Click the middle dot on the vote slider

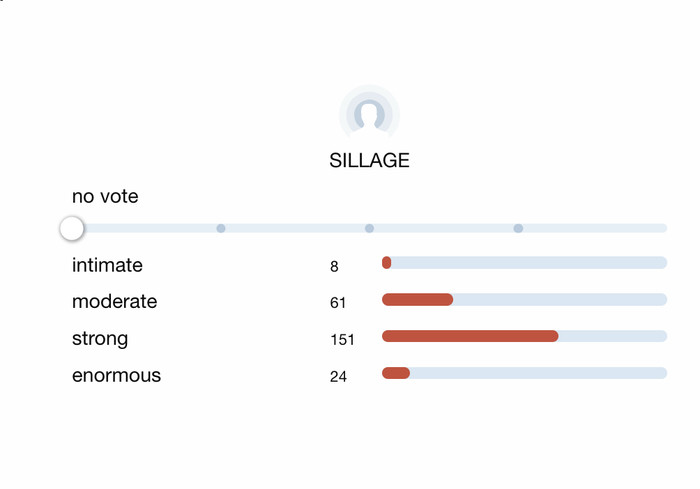tap(369, 229)
